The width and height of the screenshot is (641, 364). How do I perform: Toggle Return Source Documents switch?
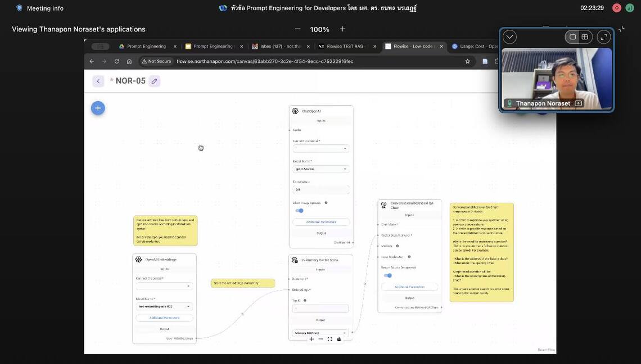click(387, 275)
